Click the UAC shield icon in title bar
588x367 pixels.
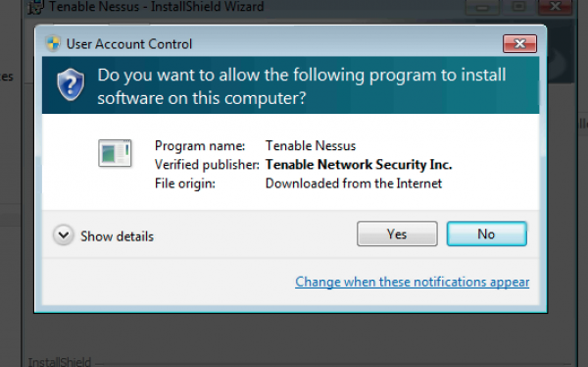point(53,43)
